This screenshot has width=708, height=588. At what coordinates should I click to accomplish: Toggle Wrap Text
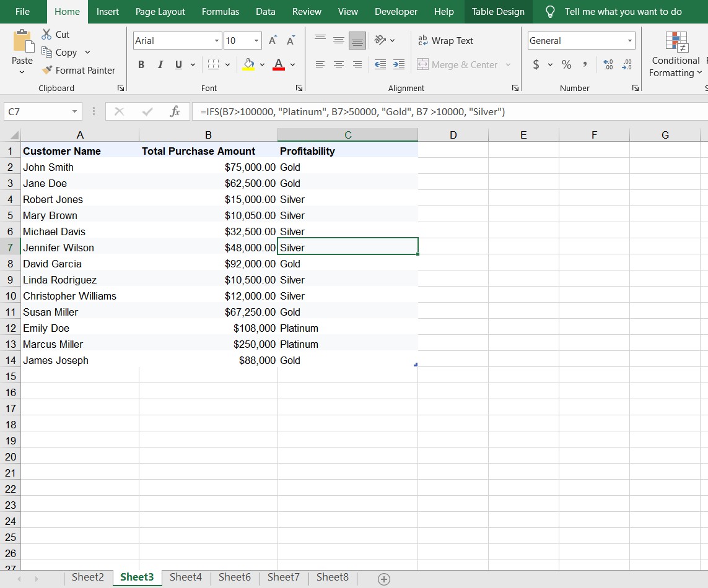point(445,41)
